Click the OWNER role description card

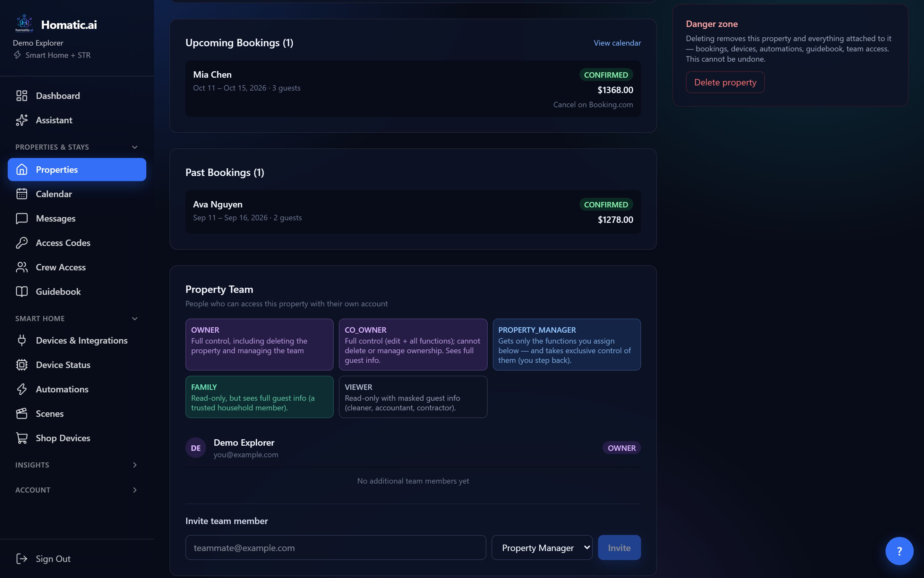[259, 345]
